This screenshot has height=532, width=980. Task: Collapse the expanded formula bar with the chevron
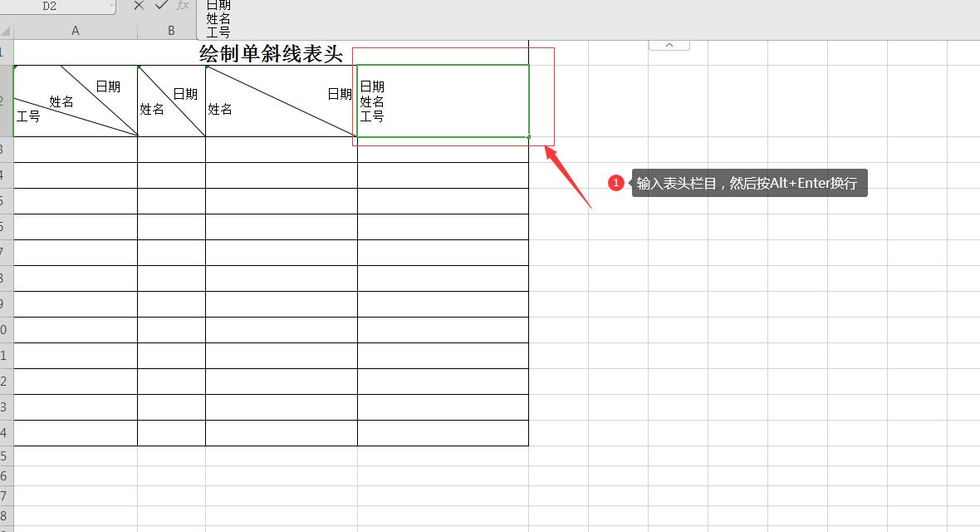pos(669,45)
